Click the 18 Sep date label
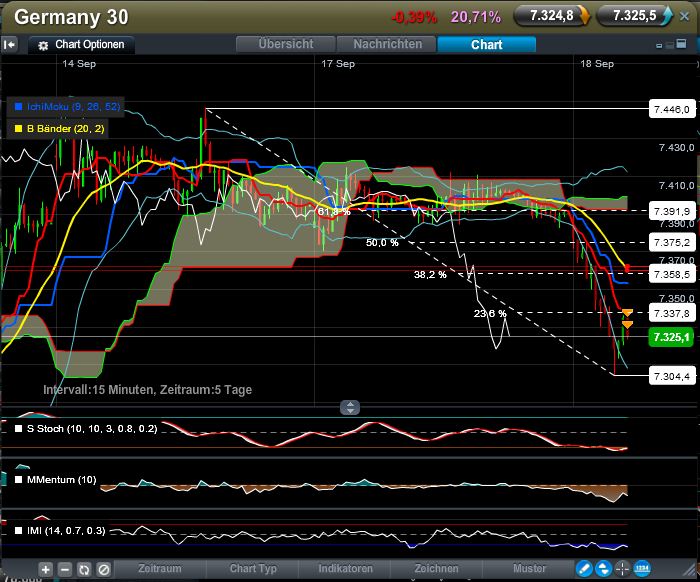 [597, 64]
